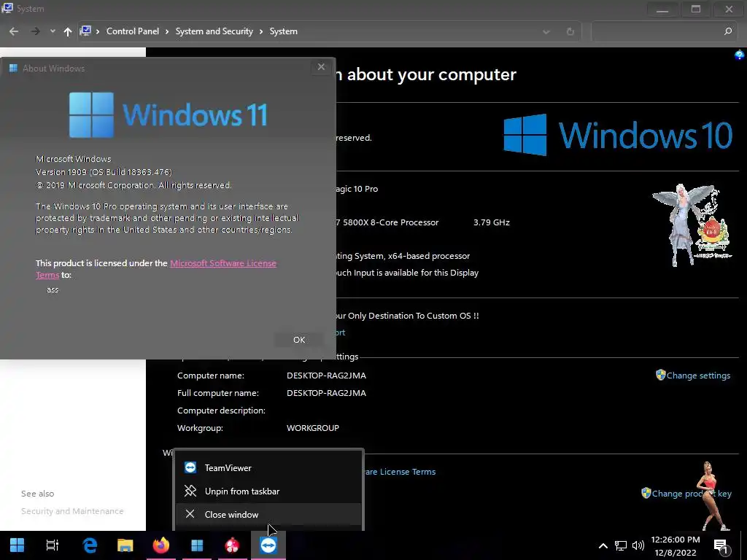Launch Microsoft Edge from the taskbar

(x=90, y=545)
